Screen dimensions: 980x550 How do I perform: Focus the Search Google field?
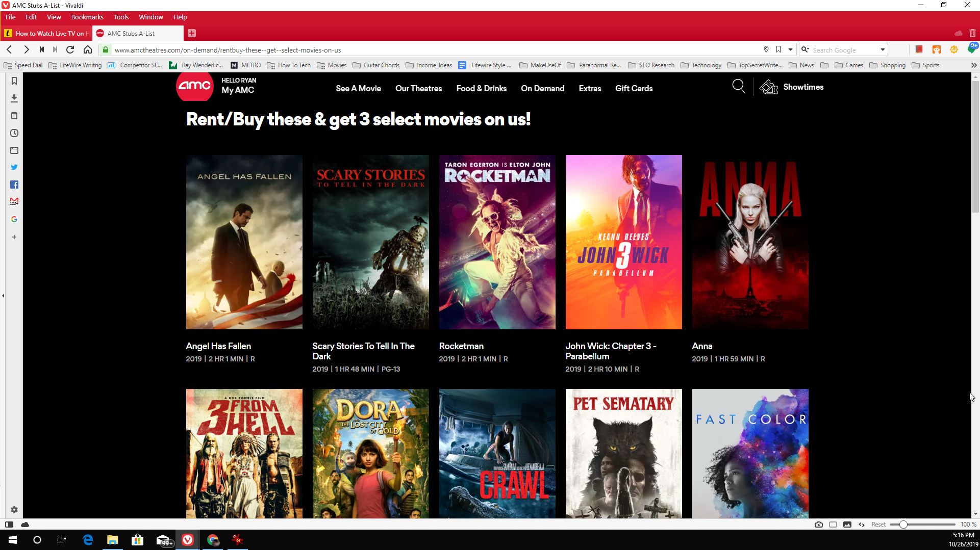(844, 49)
